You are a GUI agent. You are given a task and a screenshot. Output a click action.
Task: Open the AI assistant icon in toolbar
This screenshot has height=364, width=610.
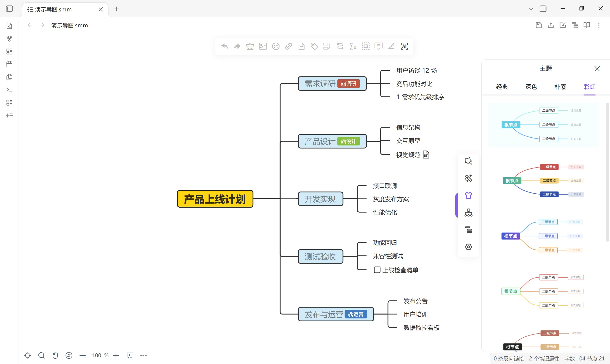pyautogui.click(x=404, y=46)
